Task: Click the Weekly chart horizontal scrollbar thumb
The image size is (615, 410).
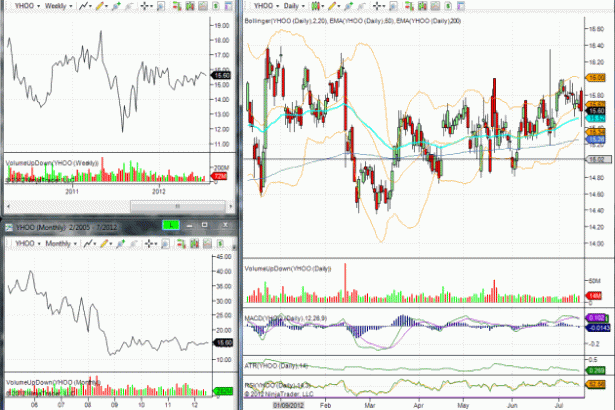Action: (178, 206)
